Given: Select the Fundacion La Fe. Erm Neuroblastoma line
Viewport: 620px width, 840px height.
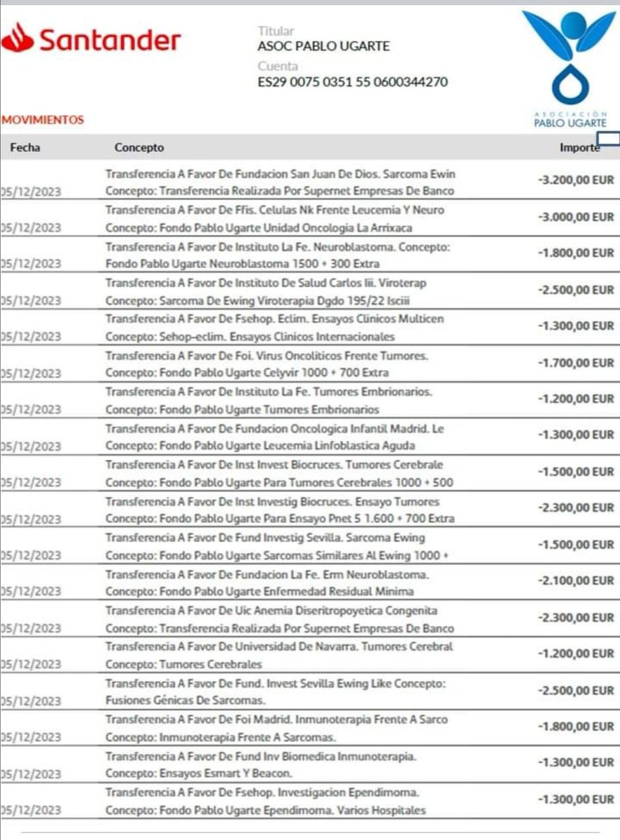Looking at the screenshot, I should 267,574.
